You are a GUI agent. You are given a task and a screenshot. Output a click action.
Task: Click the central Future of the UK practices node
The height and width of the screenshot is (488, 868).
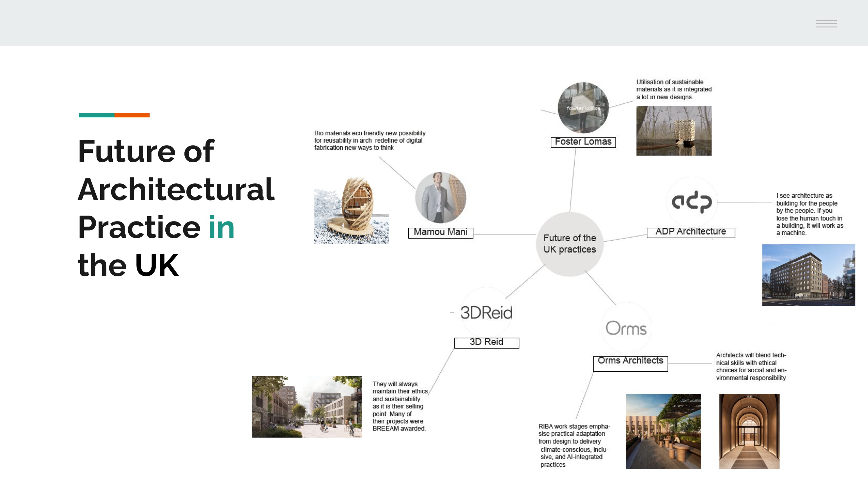(x=570, y=244)
